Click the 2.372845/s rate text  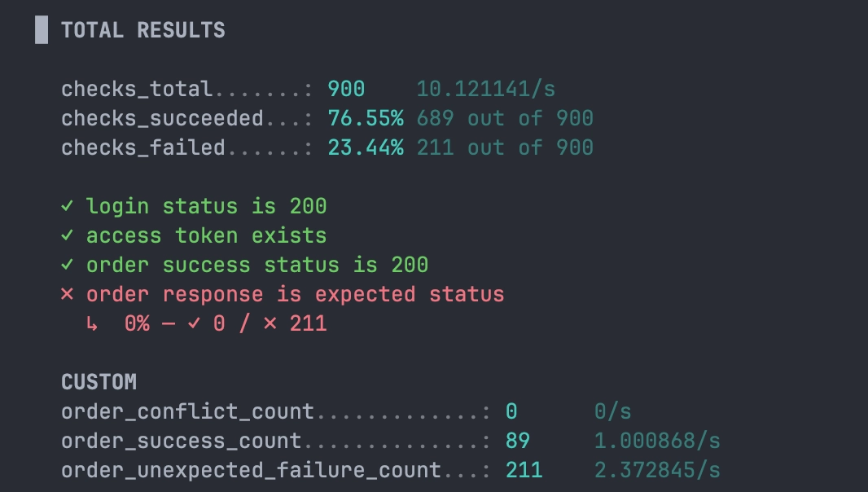[x=657, y=470]
